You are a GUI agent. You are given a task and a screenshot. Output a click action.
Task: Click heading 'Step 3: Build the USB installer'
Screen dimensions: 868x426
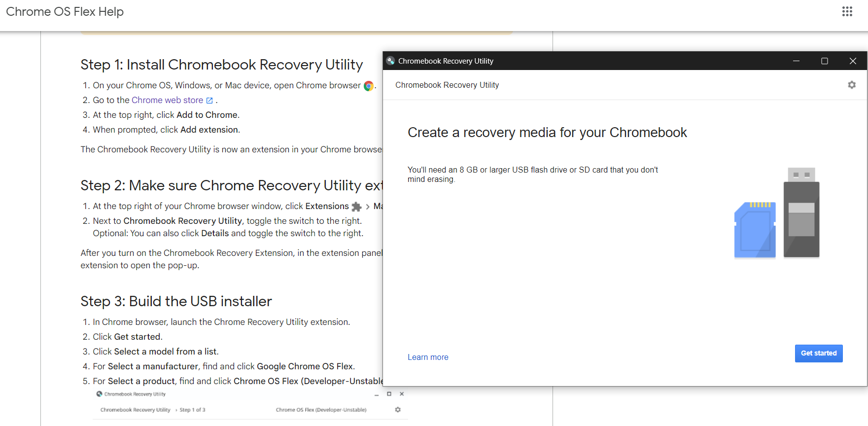coord(176,301)
